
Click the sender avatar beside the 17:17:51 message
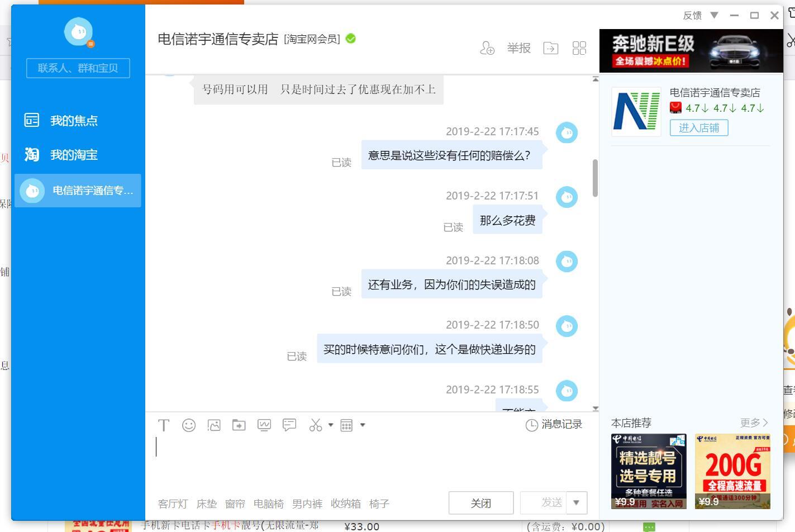click(x=567, y=197)
